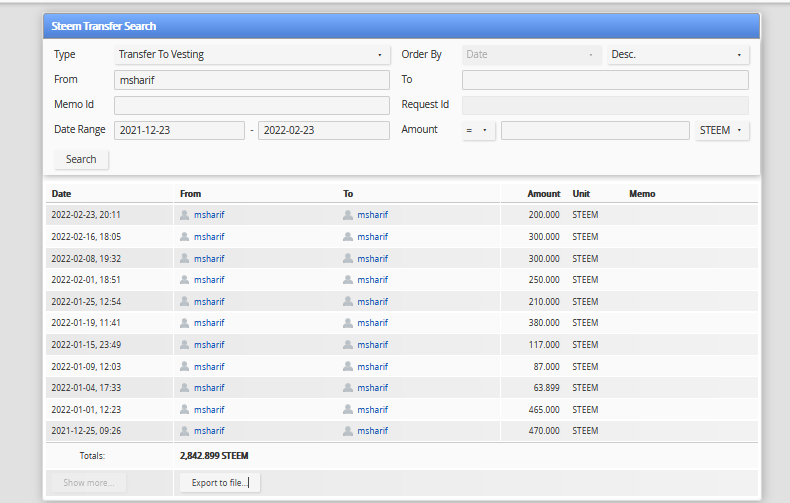The width and height of the screenshot is (790, 503).
Task: Open From msharif link in 2022-01-09 row
Action: (209, 366)
